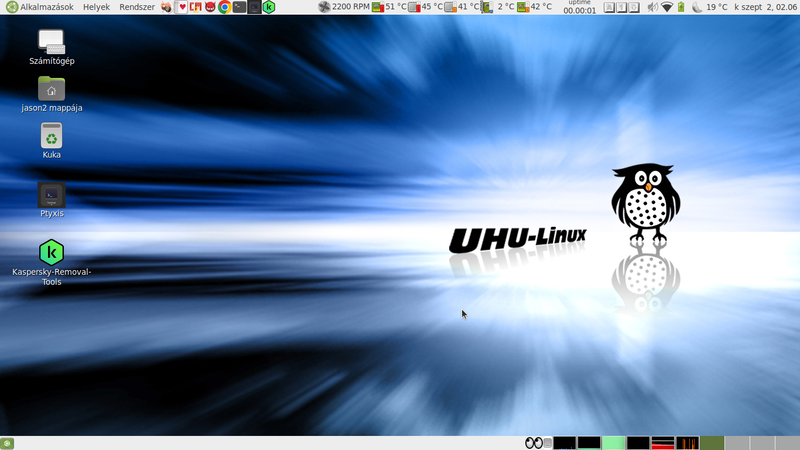Viewport: 800px width, 450px height.
Task: Switch to the third workspace in the switcher
Action: (x=762, y=443)
